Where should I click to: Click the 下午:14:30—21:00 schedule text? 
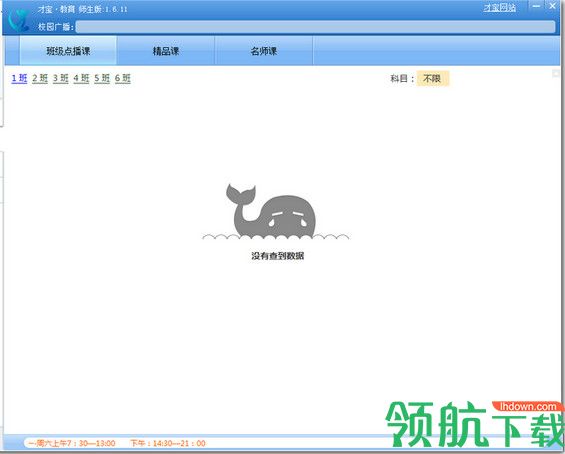[168, 443]
